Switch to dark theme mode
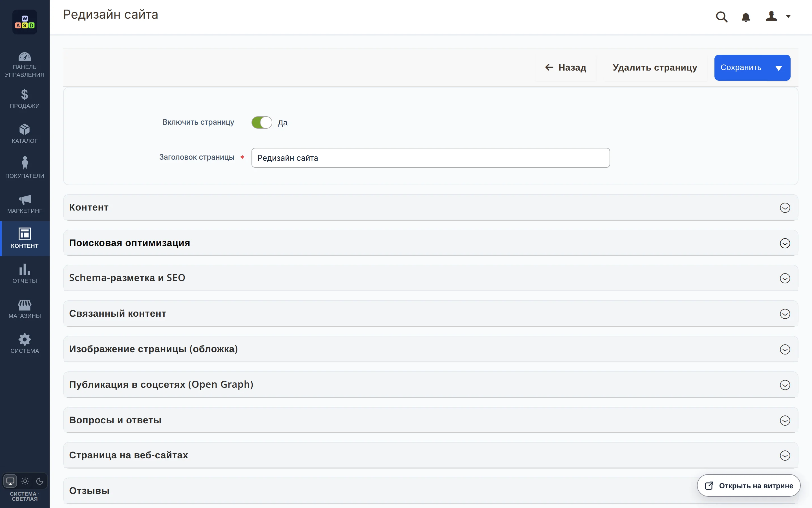Screen dimensions: 812x508 click(39, 481)
